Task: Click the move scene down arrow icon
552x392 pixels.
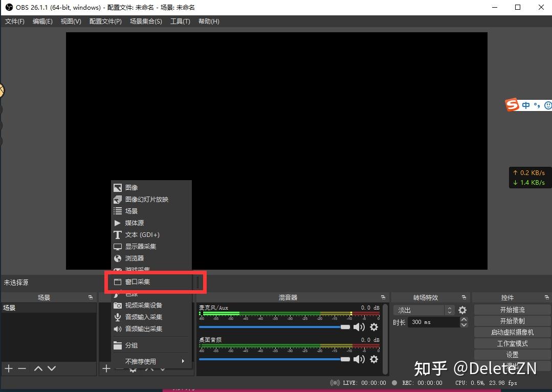Action: (51, 368)
